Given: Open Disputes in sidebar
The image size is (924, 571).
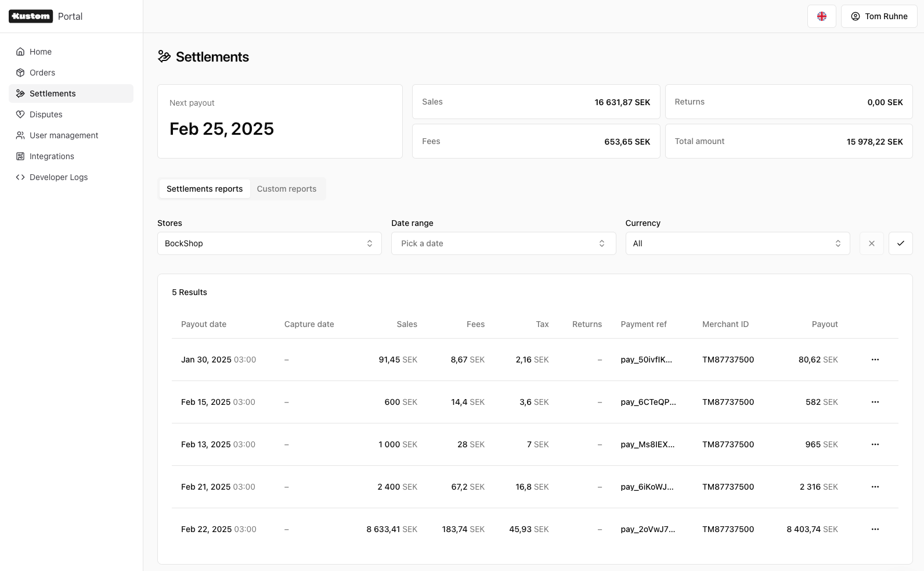Looking at the screenshot, I should point(71,114).
